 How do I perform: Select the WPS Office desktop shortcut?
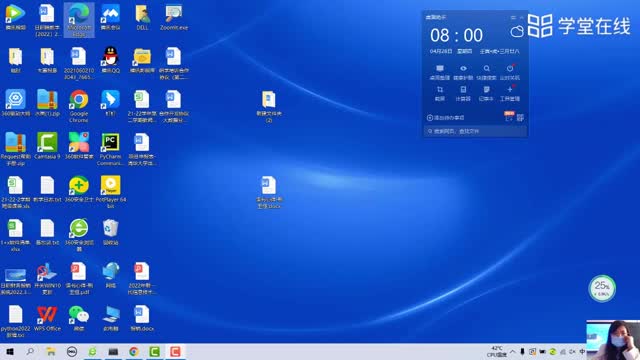click(47, 318)
